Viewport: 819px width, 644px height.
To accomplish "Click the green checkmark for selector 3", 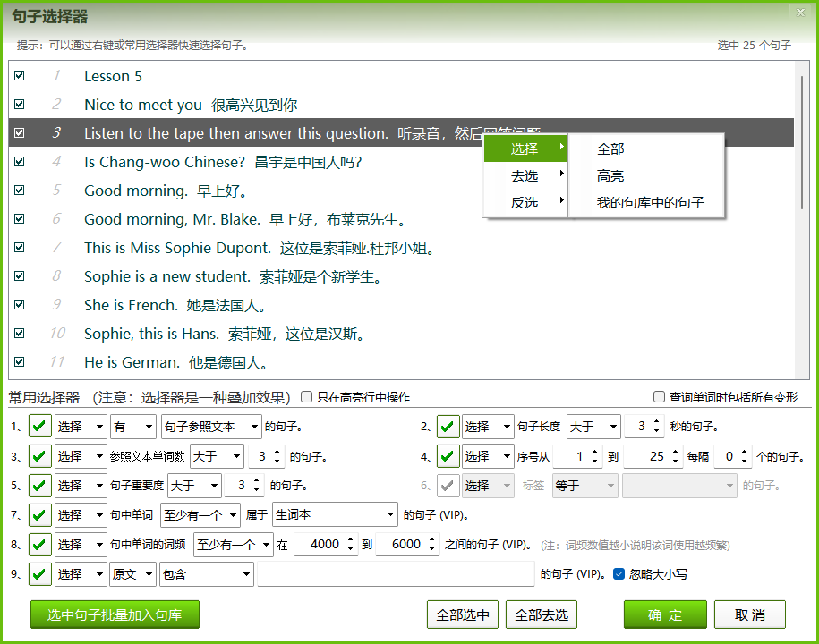I will click(40, 456).
